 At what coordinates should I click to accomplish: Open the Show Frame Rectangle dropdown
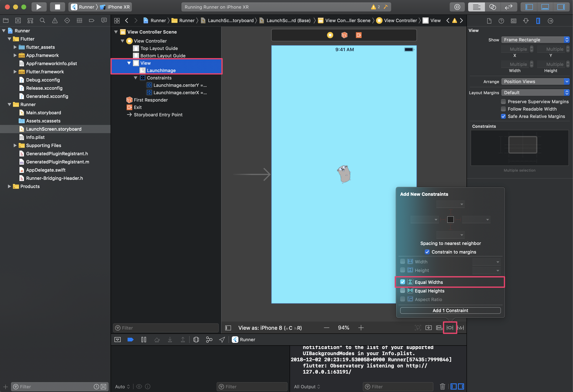point(535,40)
